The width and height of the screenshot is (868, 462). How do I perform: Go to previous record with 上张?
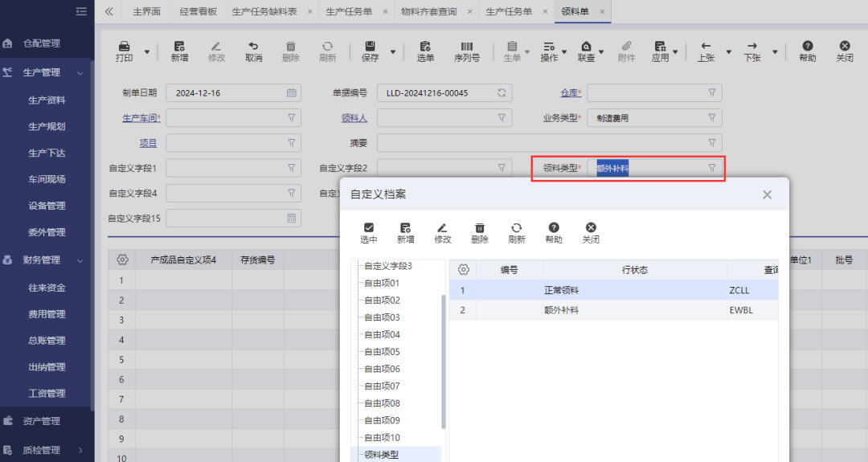click(706, 51)
